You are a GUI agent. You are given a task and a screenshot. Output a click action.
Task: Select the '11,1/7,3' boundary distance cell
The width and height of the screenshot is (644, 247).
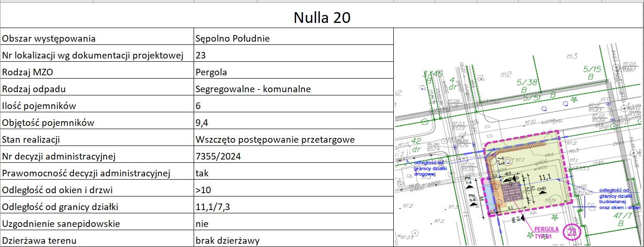coord(293,207)
